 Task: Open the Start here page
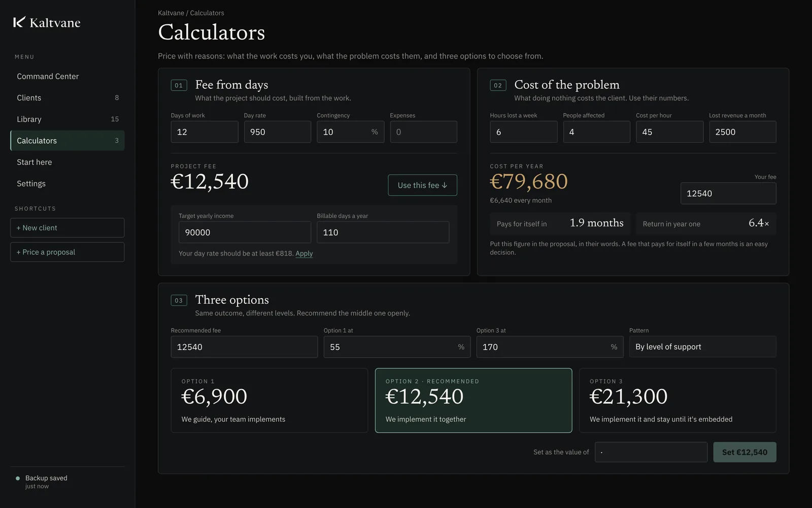point(67,162)
